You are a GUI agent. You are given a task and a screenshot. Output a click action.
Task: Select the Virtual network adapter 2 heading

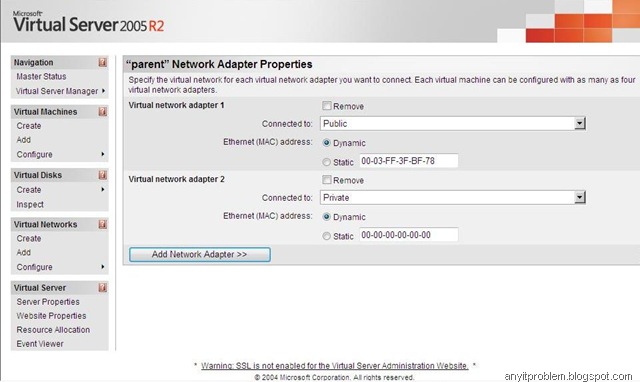coord(176,179)
